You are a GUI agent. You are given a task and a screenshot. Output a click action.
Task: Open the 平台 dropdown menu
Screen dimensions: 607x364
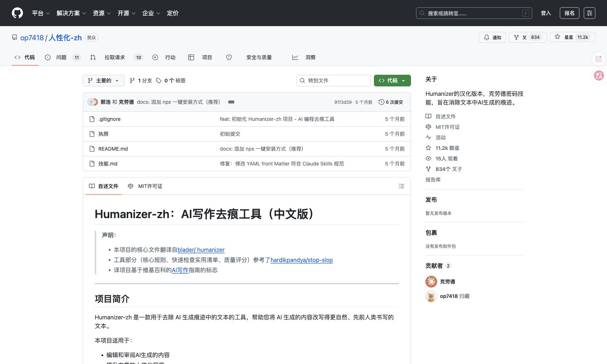click(x=41, y=13)
